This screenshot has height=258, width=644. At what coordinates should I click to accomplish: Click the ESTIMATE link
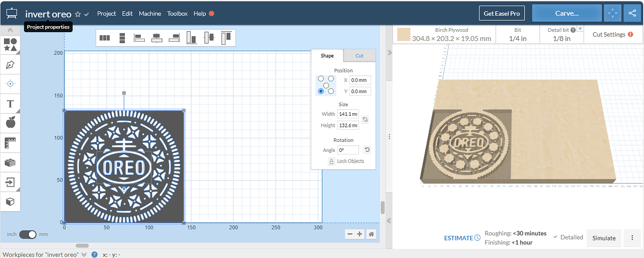tap(462, 238)
